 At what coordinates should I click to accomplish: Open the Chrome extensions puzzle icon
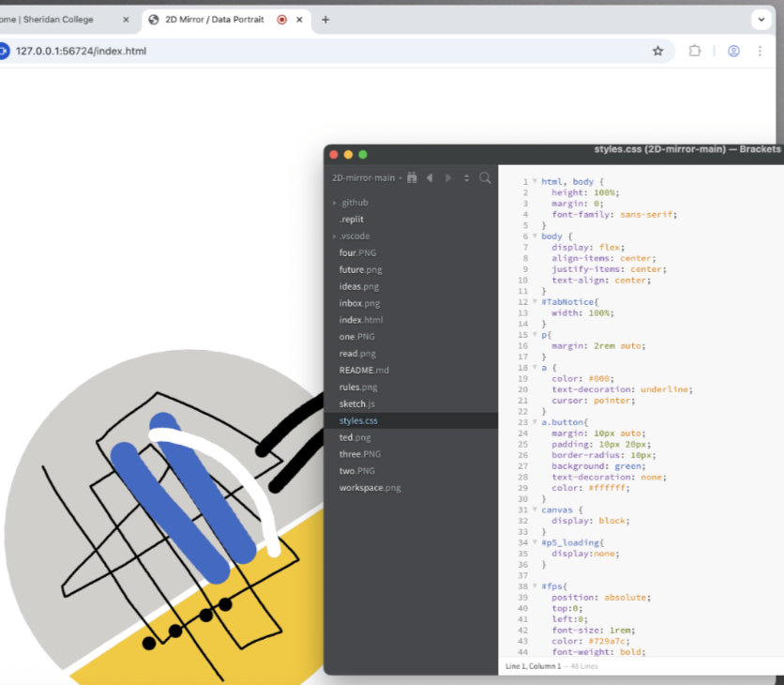694,51
